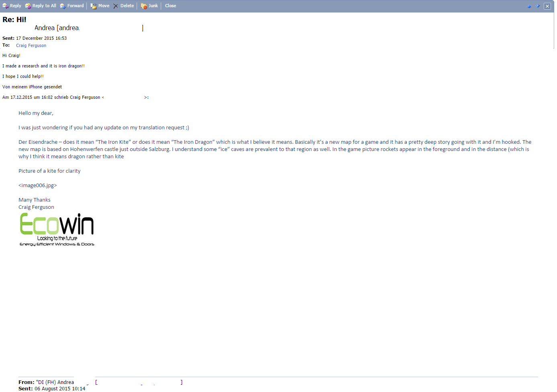Viewport: 557px width, 392px height.
Task: Click the sender name 'Andrea [andrea.'
Action: 57,28
